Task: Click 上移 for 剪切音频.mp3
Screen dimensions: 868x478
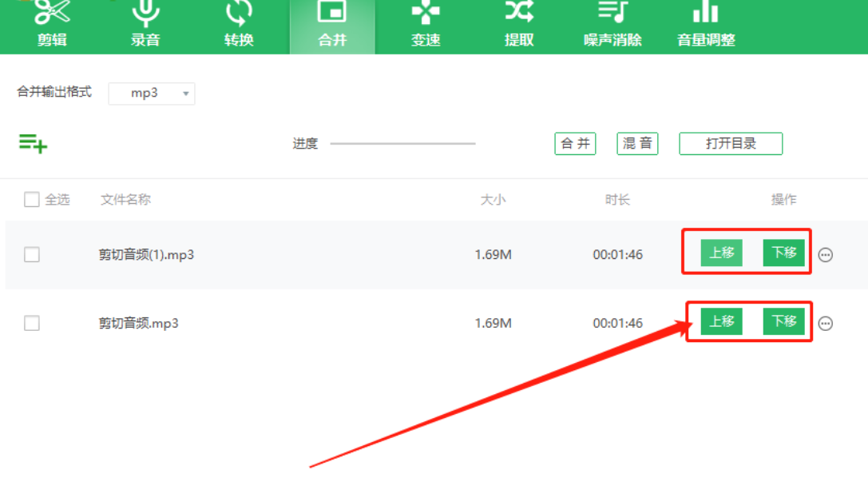Action: [721, 321]
